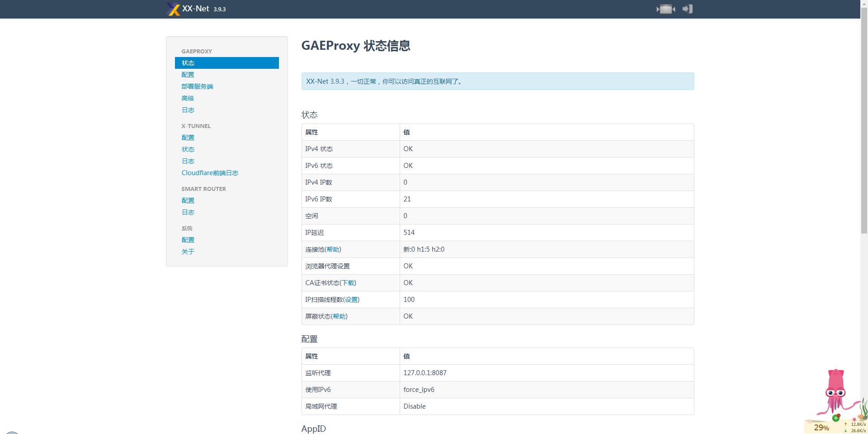Screen dimensions: 868x434
Task: Open the connection pool 帮助 link
Action: 333,249
